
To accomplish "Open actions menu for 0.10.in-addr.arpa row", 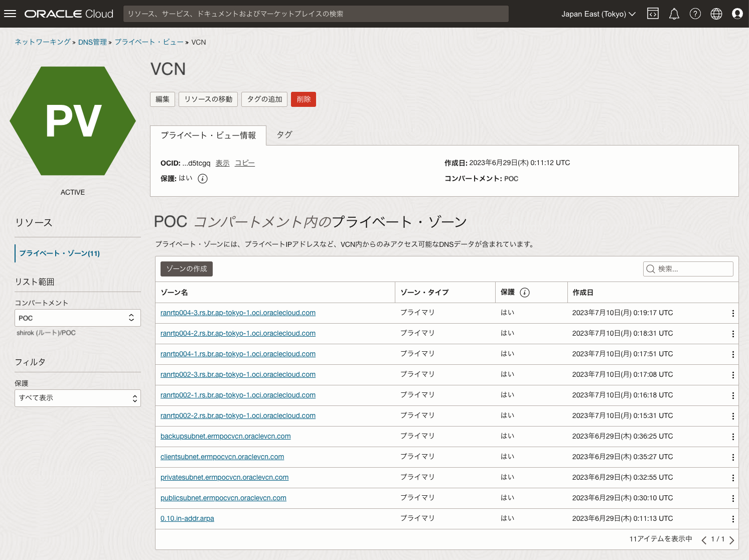I will 733,519.
